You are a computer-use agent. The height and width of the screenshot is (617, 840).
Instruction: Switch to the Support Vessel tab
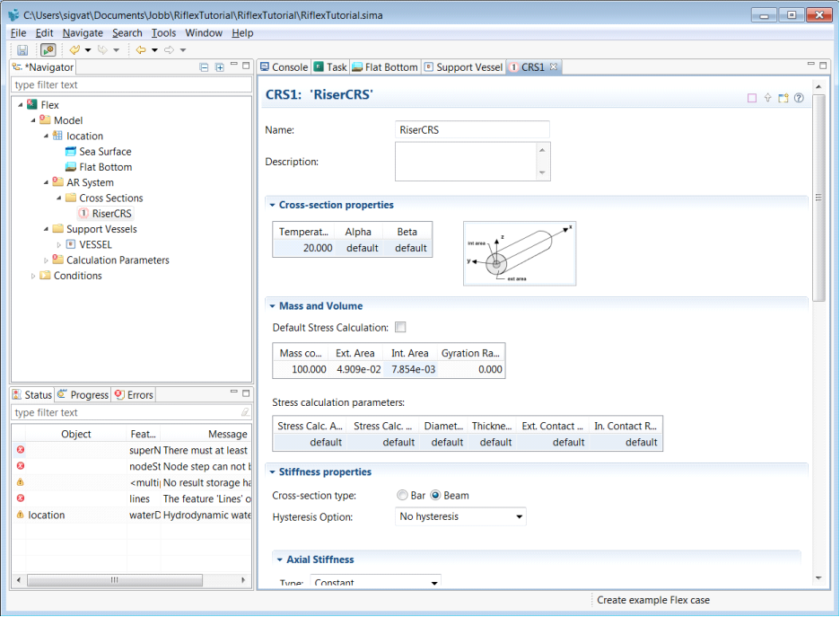coord(462,67)
